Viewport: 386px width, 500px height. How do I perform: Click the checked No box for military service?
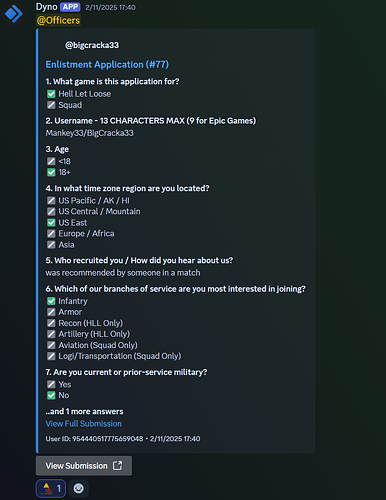click(x=51, y=396)
